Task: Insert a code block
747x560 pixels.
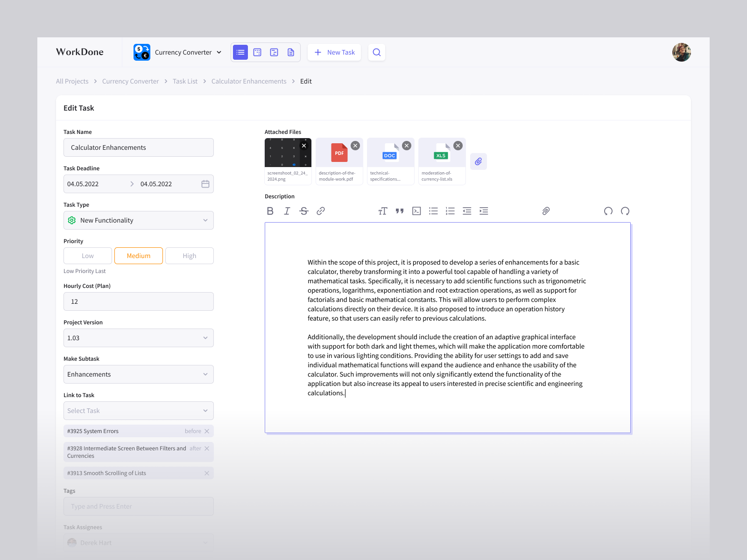Action: (x=416, y=211)
